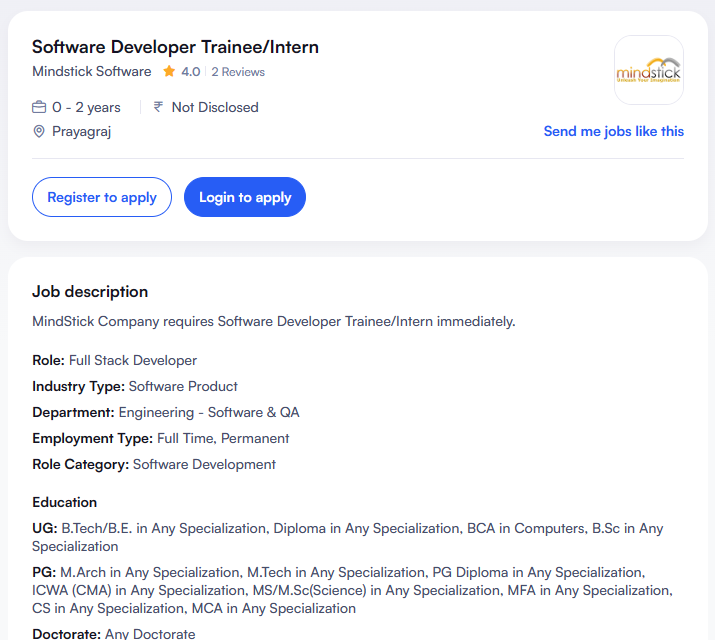Click the Mindstick company logo thumbnail
Screen dimensions: 715x640
point(648,70)
